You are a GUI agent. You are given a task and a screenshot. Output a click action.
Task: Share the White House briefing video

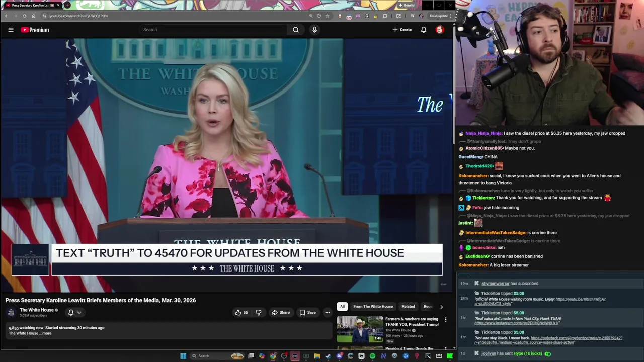click(x=280, y=312)
